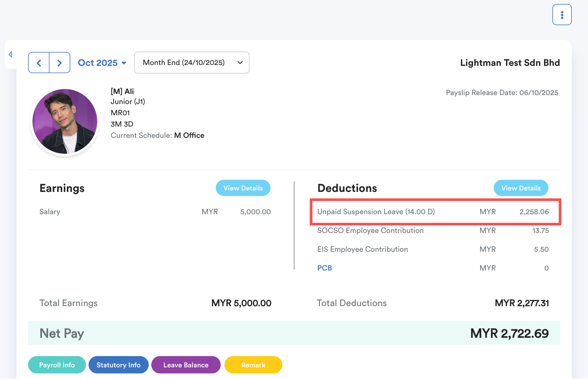This screenshot has height=379, width=588.
Task: Expand the Month End payroll cycle dropdown
Action: 191,62
